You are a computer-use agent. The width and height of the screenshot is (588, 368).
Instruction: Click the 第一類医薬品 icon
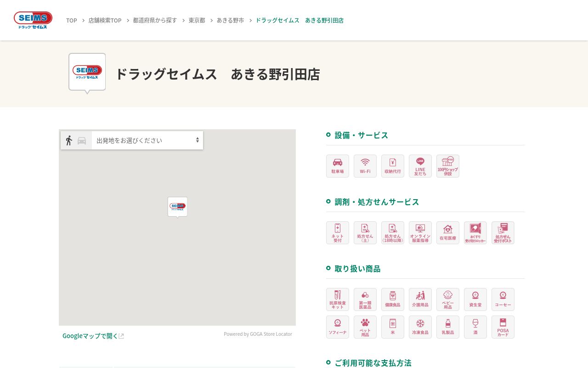(365, 299)
